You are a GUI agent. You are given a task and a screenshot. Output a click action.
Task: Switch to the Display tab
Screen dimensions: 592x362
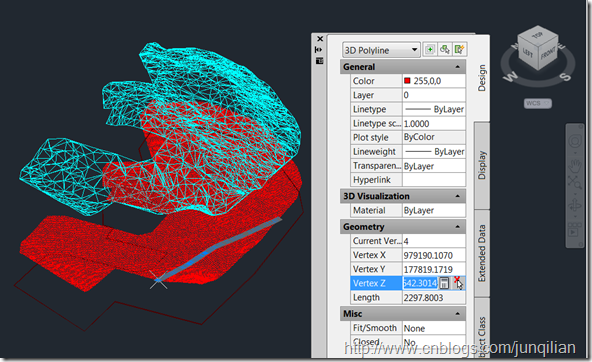tap(482, 165)
